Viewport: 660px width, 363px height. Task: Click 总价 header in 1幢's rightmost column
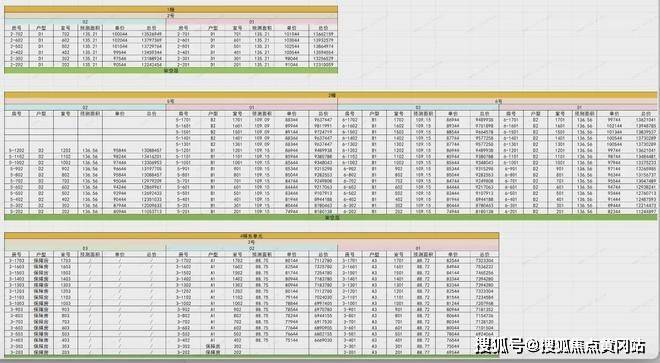click(x=323, y=28)
